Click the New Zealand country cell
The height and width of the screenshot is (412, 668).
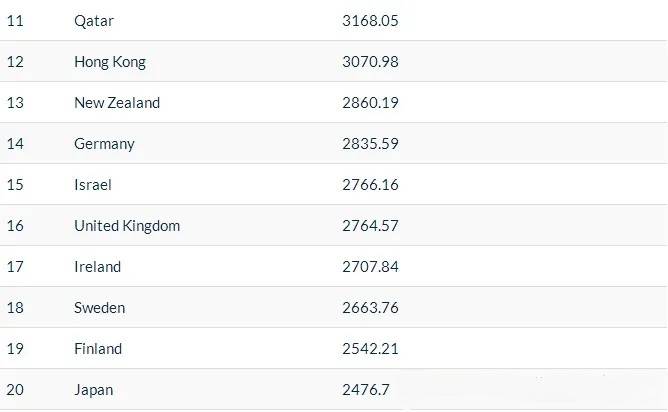[x=117, y=102]
